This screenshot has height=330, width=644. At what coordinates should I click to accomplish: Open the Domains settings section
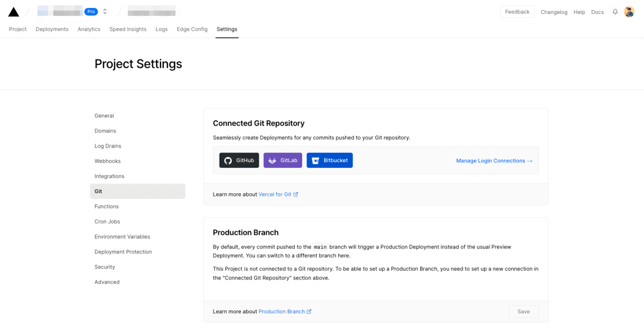click(105, 131)
